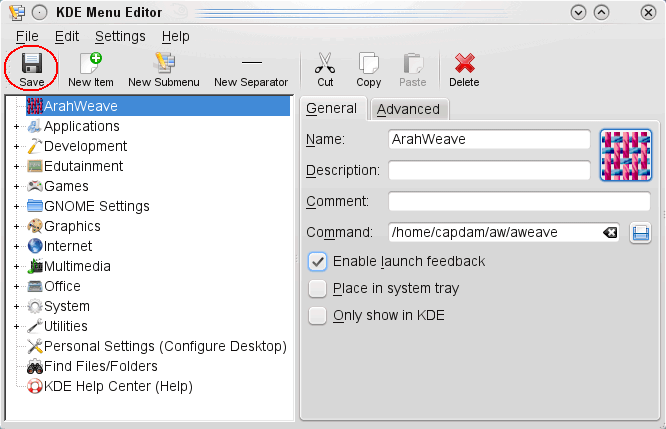Click the round window menu button in title bar
This screenshot has width=666, height=429.
[40, 13]
